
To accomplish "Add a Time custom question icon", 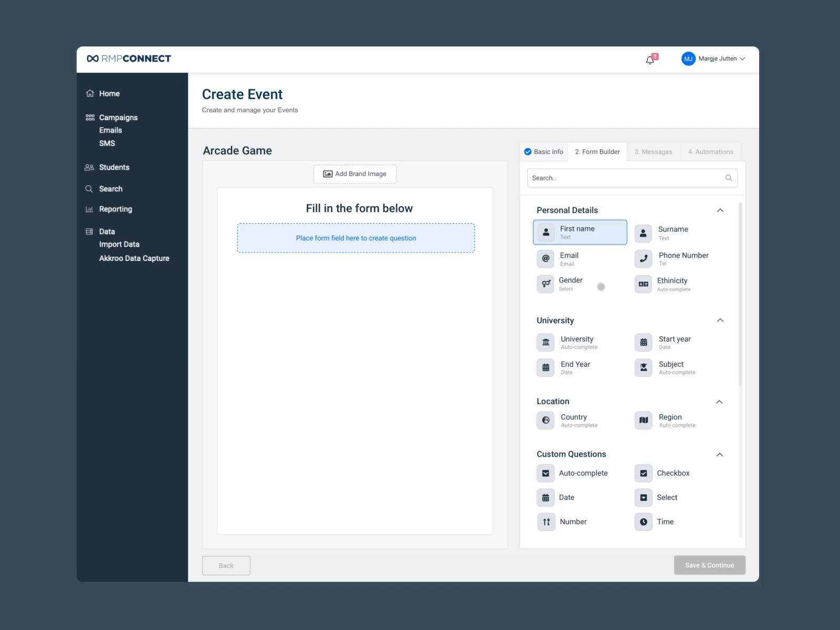I will click(644, 521).
